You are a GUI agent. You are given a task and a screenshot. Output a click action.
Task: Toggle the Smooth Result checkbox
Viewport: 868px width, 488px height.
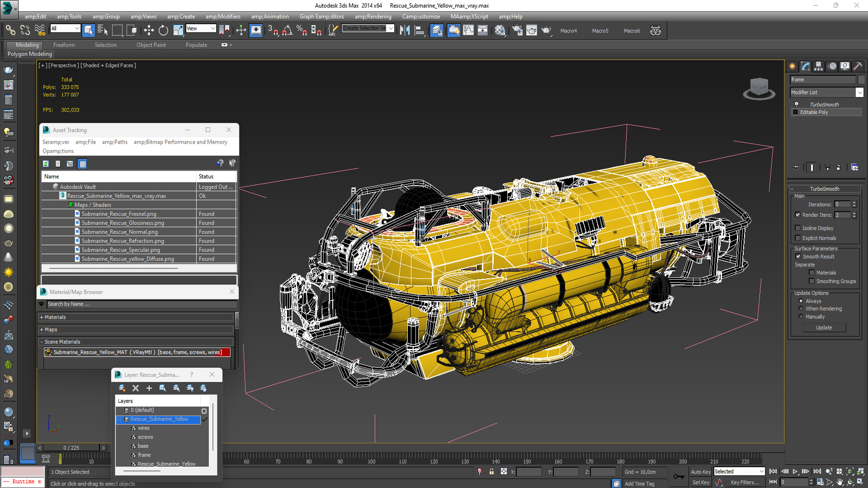[798, 256]
